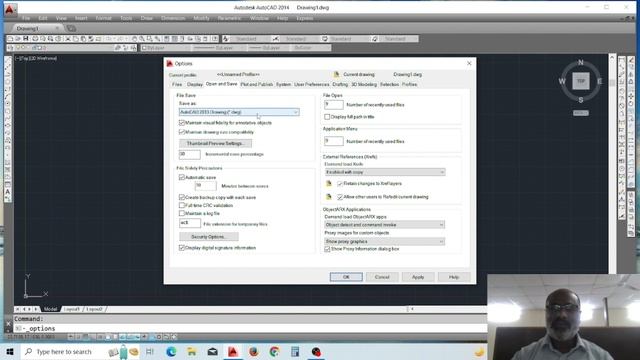
Task: Switch to the Display tab in Options
Action: 195,84
